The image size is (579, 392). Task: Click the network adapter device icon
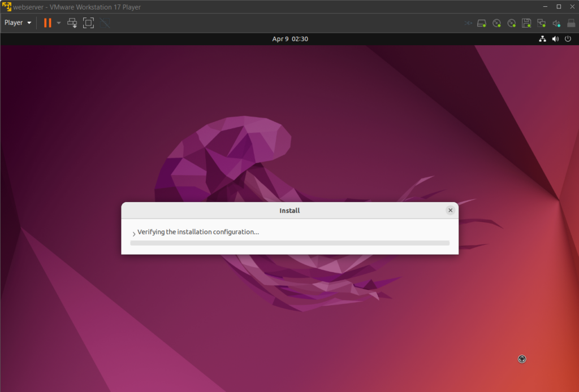(x=541, y=23)
